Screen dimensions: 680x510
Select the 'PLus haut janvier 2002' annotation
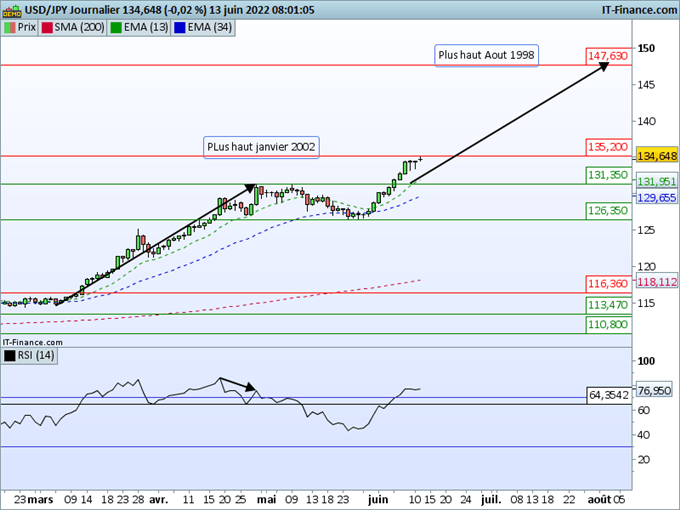pos(262,147)
